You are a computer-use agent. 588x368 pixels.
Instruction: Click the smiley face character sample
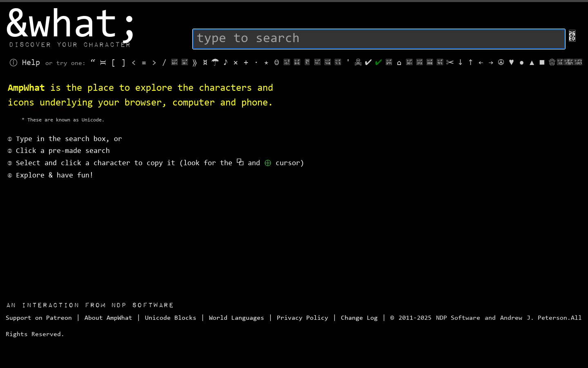click(276, 63)
